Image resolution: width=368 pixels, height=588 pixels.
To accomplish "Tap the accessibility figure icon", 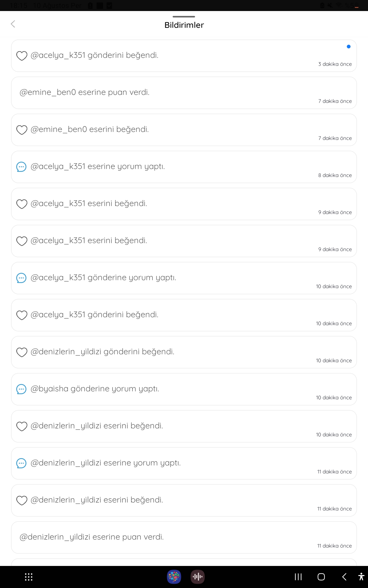I will [361, 577].
